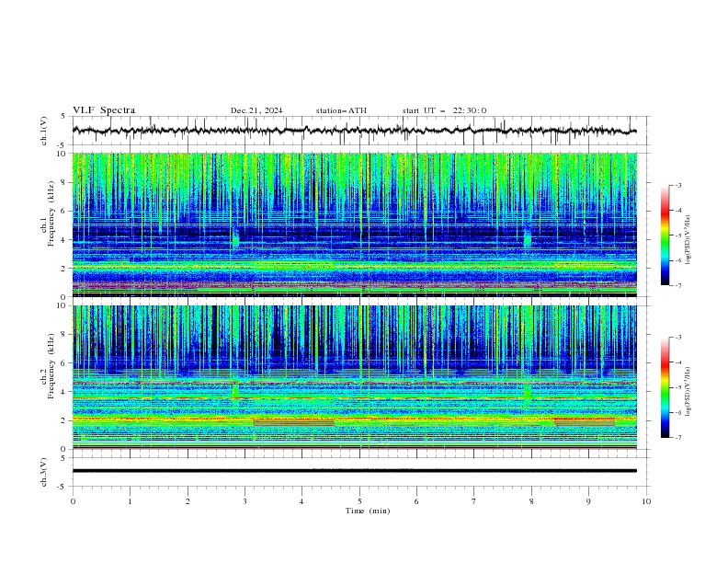The image size is (728, 563).
Task: Click the time axis tick label "9"
Action: pos(588,501)
